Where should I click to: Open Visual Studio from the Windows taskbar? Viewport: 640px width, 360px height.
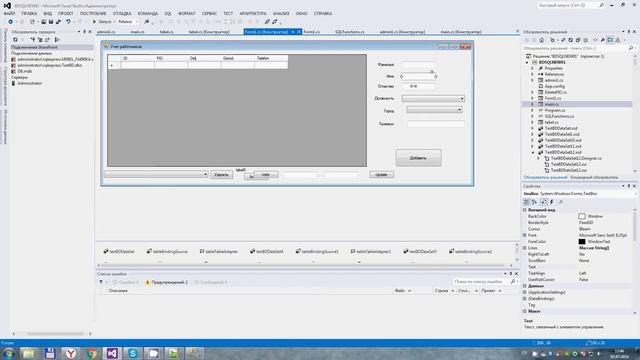coord(112,353)
